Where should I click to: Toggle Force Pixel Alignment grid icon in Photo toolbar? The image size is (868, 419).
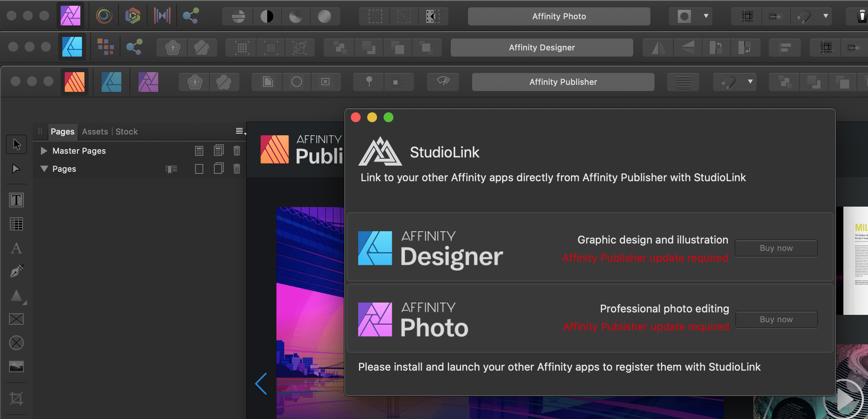point(748,16)
